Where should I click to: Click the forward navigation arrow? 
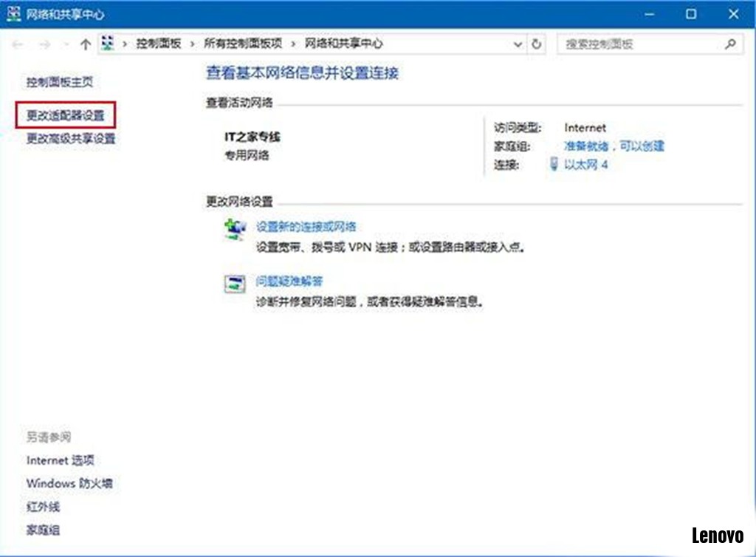pyautogui.click(x=44, y=44)
